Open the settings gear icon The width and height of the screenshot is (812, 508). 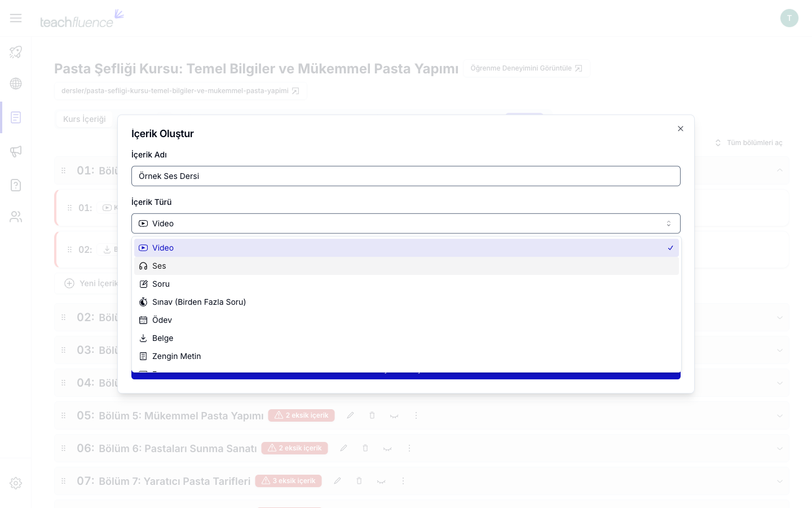[x=16, y=483]
